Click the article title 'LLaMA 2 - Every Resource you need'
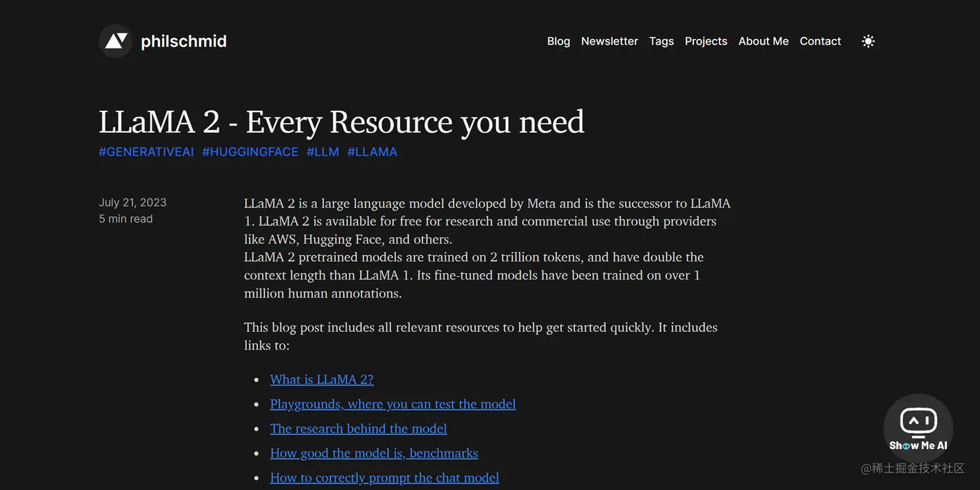The width and height of the screenshot is (980, 490). [x=342, y=122]
